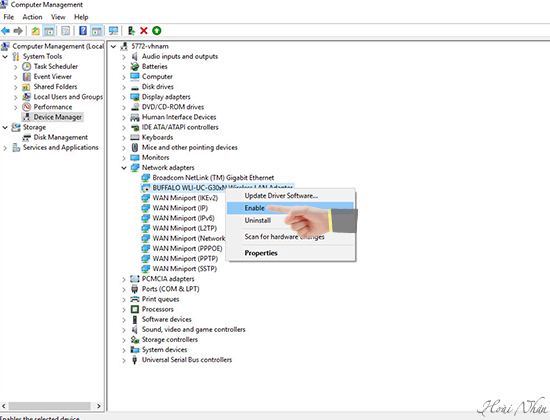Click the Scan for hardware changes monitor icon
The height and width of the screenshot is (420, 550).
[x=113, y=31]
